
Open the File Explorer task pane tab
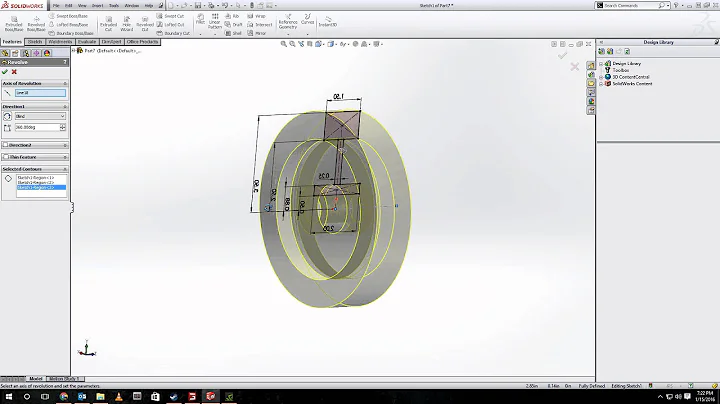click(x=591, y=84)
